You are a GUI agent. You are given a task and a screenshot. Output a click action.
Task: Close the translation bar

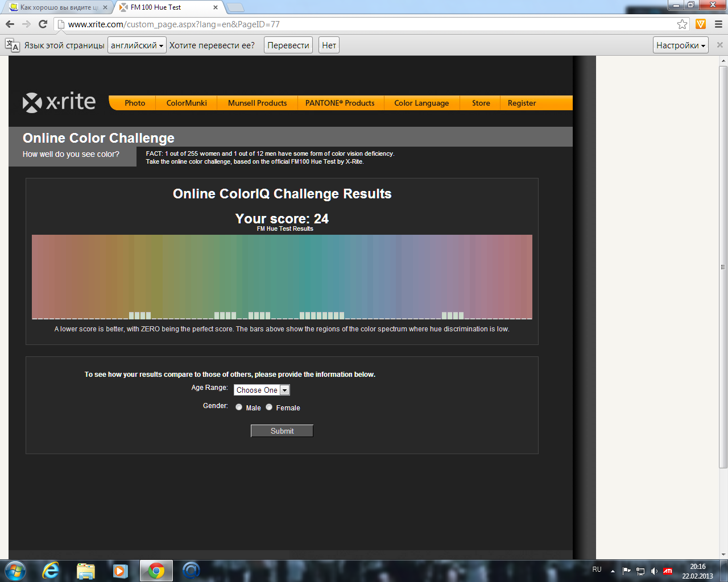coord(719,45)
